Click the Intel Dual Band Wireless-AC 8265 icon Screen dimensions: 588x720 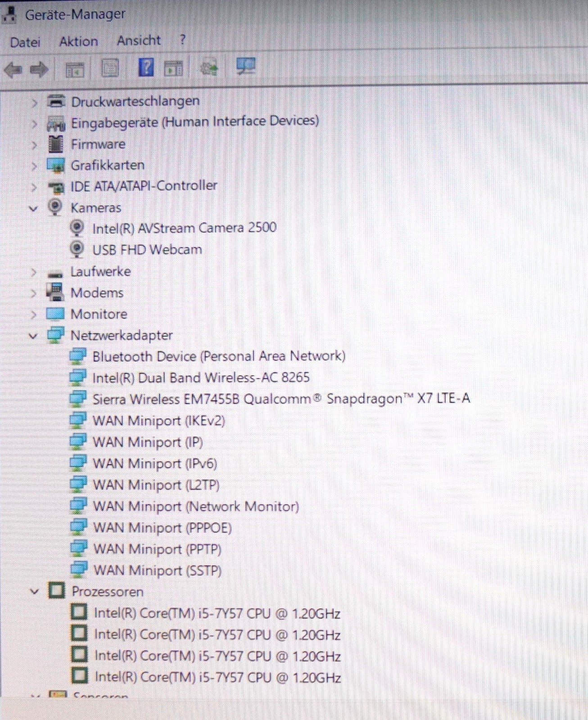(78, 378)
